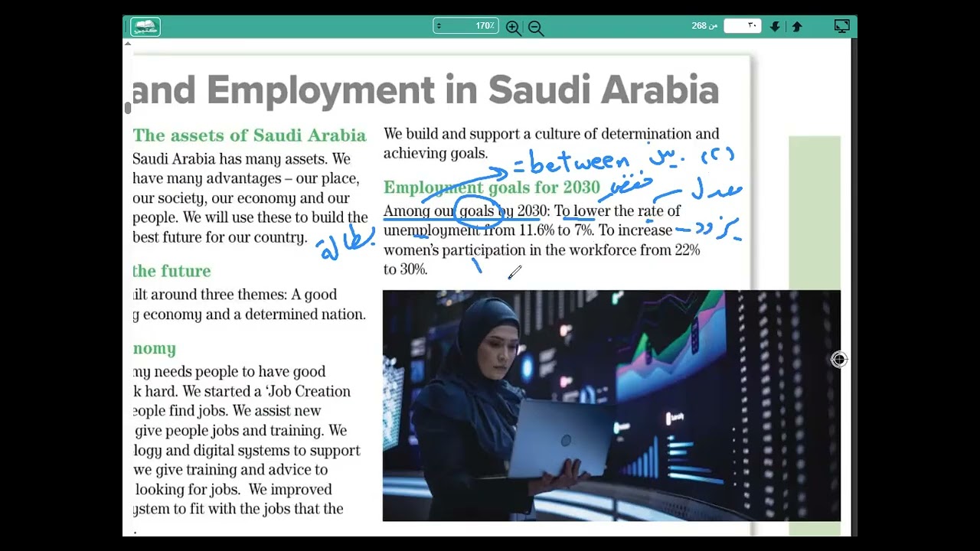The image size is (980, 551).
Task: Click the total pages label '268'
Action: pos(699,26)
